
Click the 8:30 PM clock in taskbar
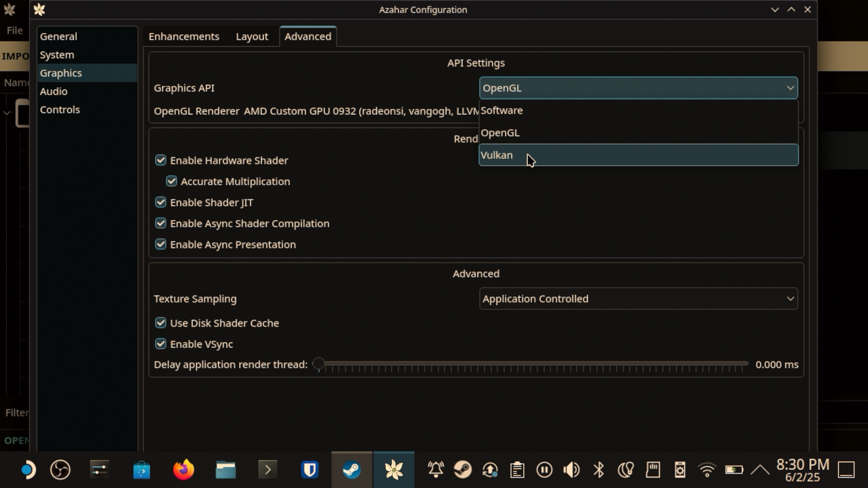pos(803,465)
